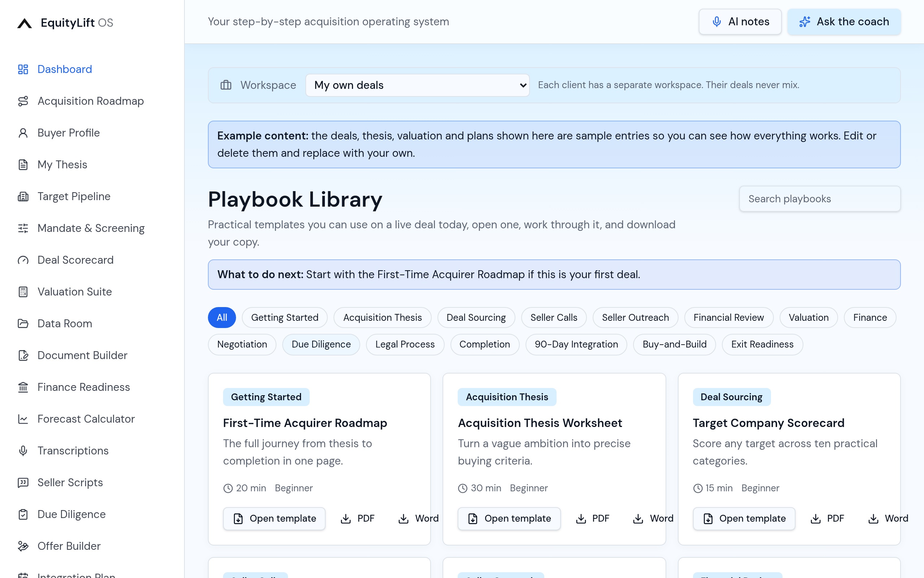Viewport: 924px width, 578px height.
Task: Click the Offer Builder handshake icon
Action: (x=23, y=546)
